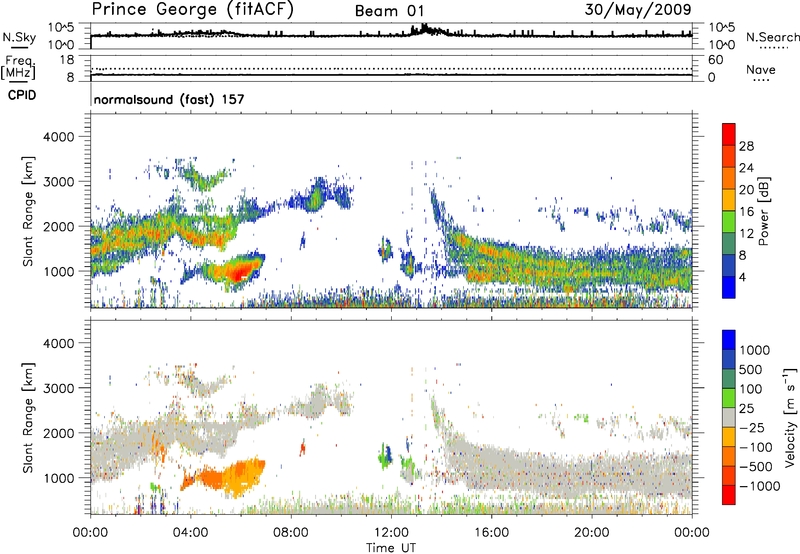Click the "18" frequency axis tick
The image size is (800, 554).
pos(67,60)
